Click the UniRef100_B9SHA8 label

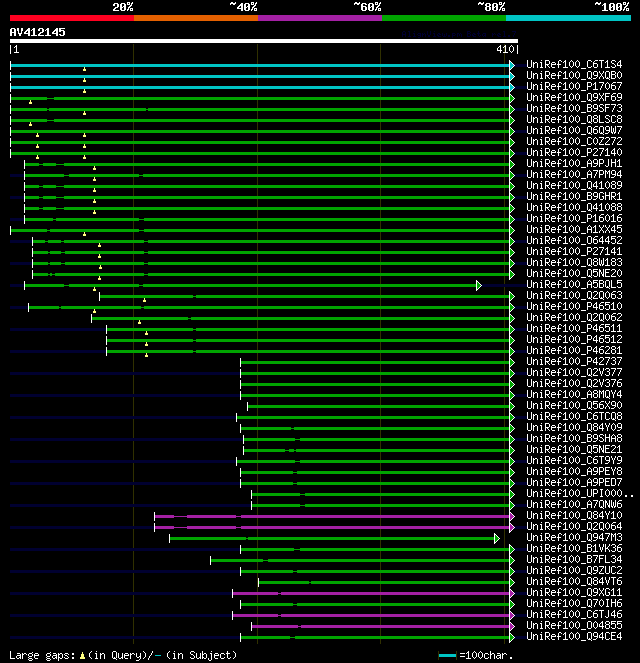[x=574, y=438]
